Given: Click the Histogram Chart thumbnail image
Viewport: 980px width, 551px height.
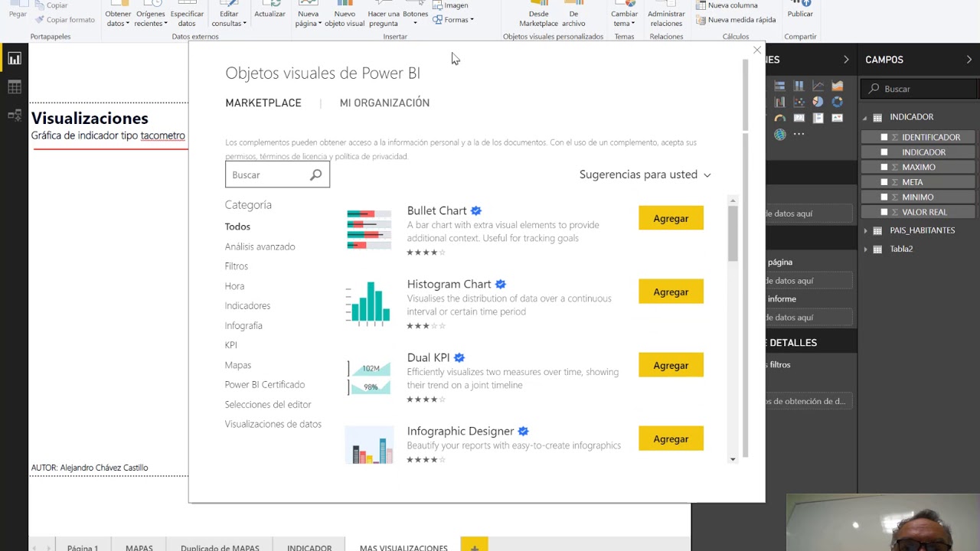Looking at the screenshot, I should coord(368,303).
